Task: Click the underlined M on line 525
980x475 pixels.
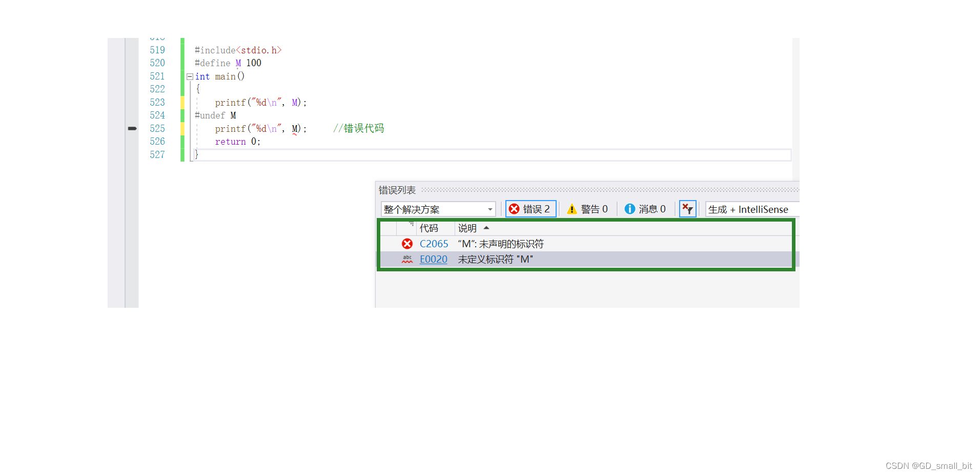Action: click(295, 129)
